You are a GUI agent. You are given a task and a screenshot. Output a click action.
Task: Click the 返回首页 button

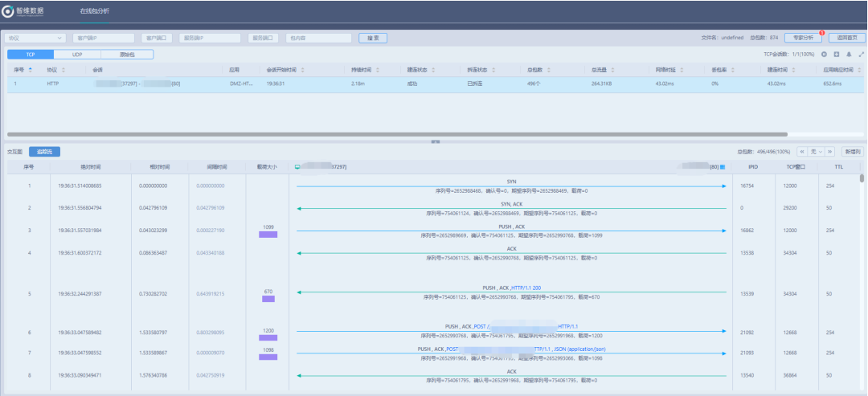[847, 38]
